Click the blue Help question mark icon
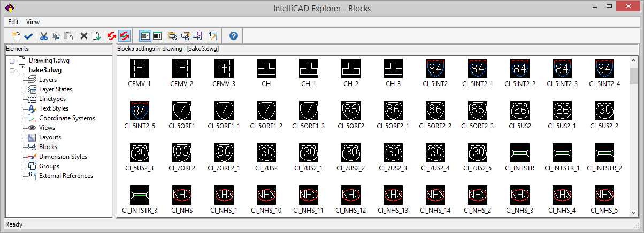 (233, 36)
